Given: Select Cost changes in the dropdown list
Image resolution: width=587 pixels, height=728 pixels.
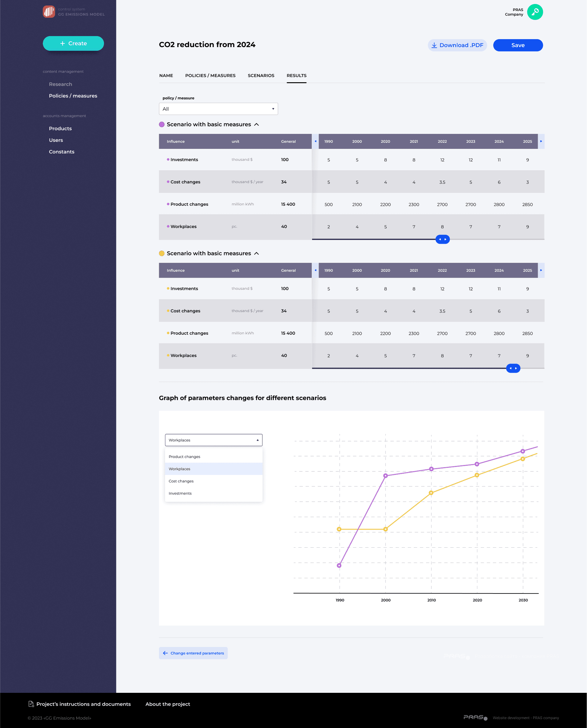Looking at the screenshot, I should (x=214, y=481).
